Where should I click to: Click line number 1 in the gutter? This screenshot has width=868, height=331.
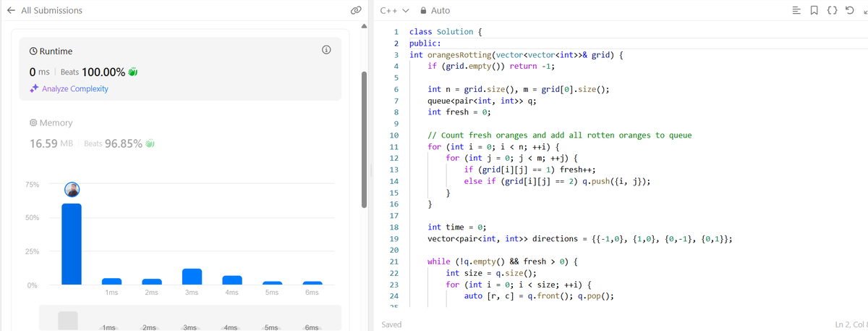coord(396,32)
